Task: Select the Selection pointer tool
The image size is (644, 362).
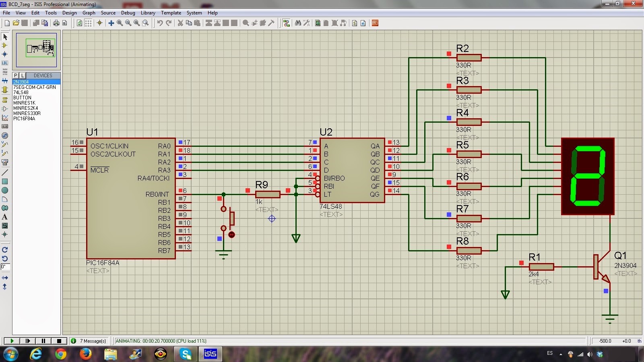Action: (5, 36)
